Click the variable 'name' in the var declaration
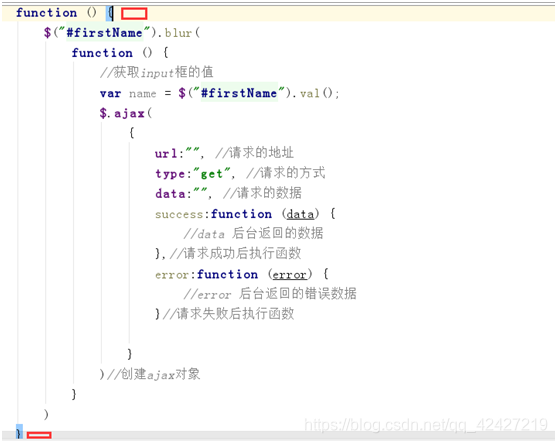The width and height of the screenshot is (557, 443). point(142,94)
